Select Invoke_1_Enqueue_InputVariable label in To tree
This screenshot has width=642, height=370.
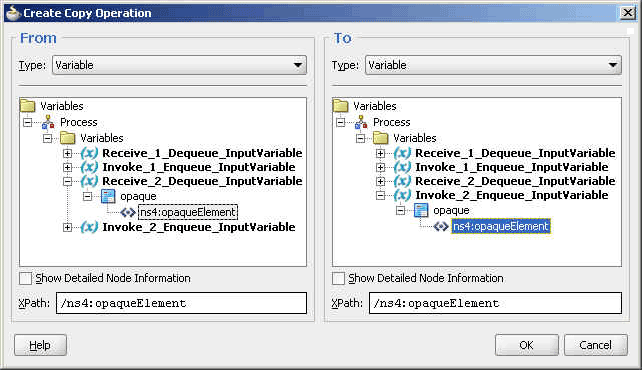point(511,167)
